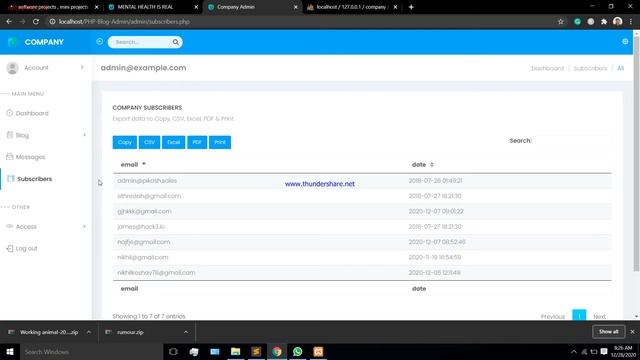
Task: Open the notification center icon
Action: [604, 352]
